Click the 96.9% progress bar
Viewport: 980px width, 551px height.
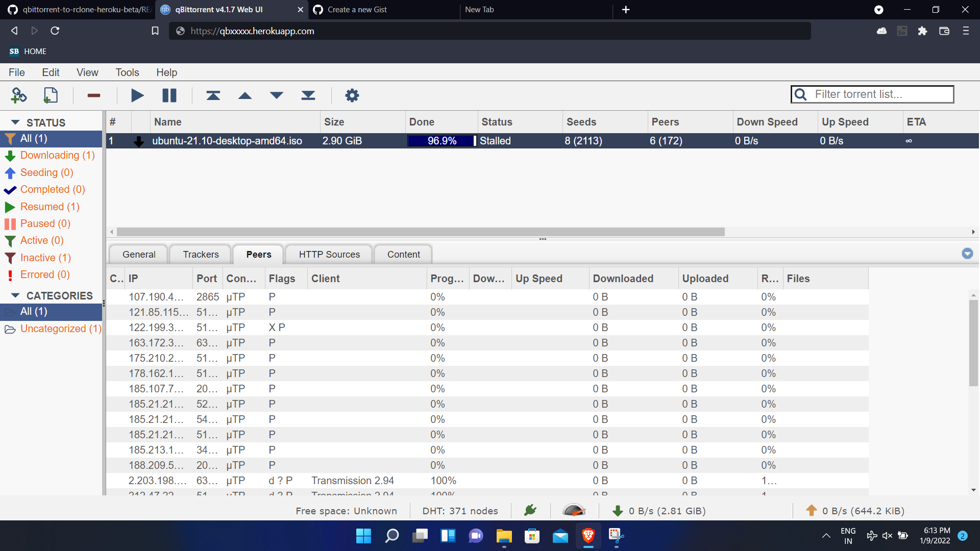pyautogui.click(x=442, y=141)
